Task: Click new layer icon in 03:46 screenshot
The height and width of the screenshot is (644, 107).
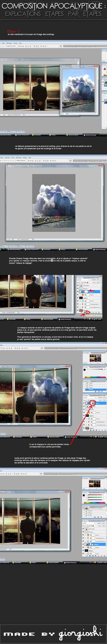Action: pos(96,312)
